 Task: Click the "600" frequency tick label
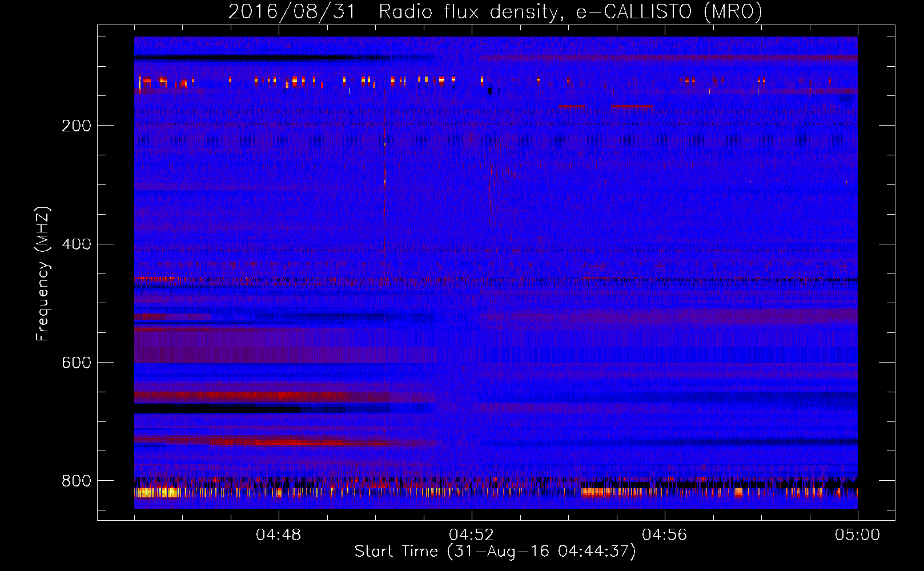point(77,363)
